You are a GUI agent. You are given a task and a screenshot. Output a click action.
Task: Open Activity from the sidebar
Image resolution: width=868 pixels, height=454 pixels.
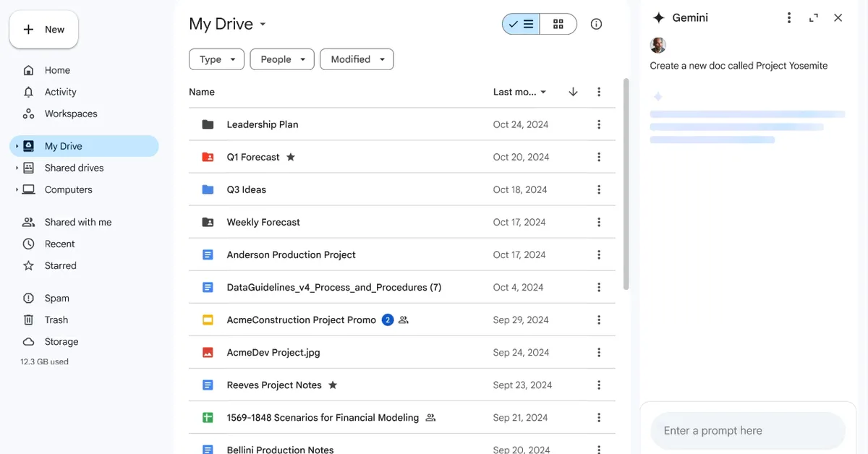[61, 92]
